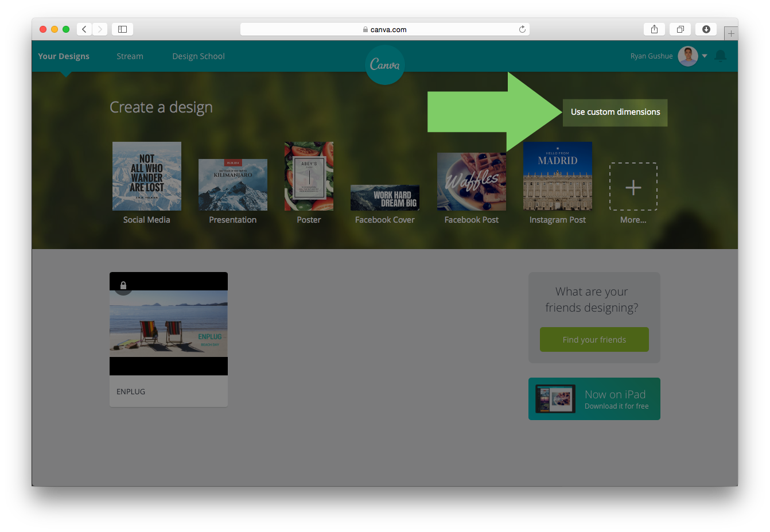Image resolution: width=770 pixels, height=532 pixels.
Task: Choose the Presentation design thumbnail
Action: coord(233,185)
